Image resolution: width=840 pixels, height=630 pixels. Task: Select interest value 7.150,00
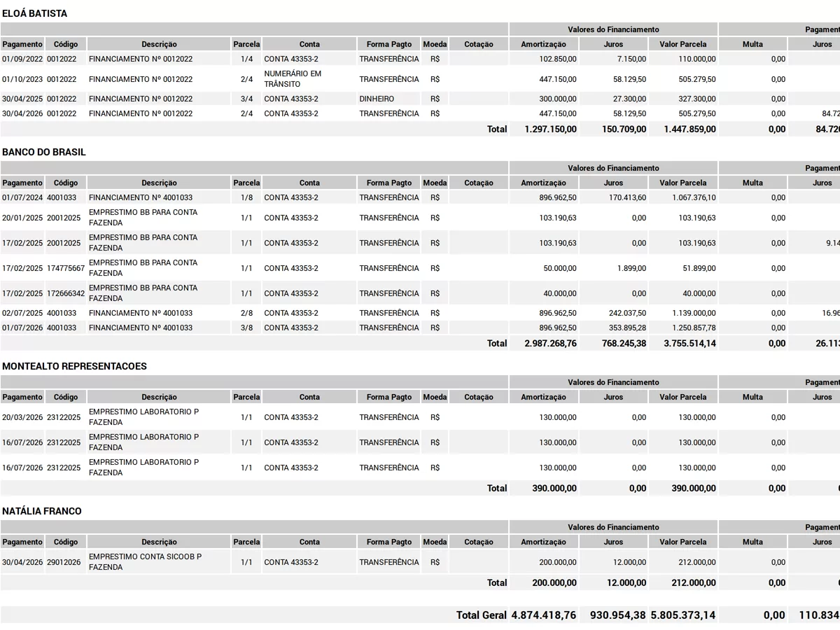pyautogui.click(x=632, y=59)
